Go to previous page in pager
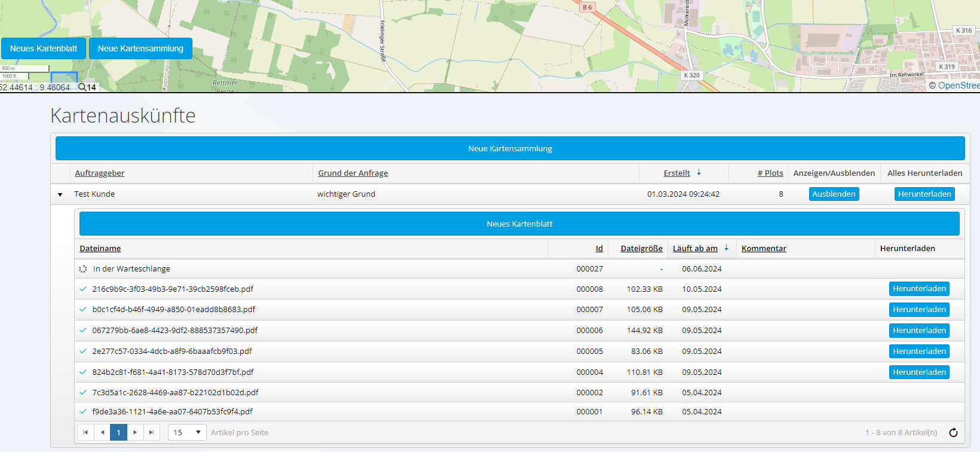The image size is (980, 452). pyautogui.click(x=102, y=432)
